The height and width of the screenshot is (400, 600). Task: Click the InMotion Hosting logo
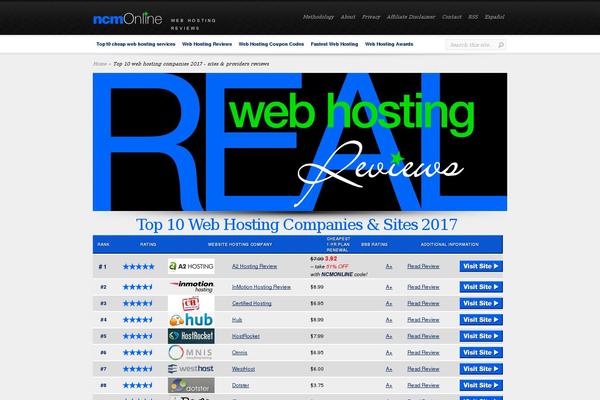(191, 286)
